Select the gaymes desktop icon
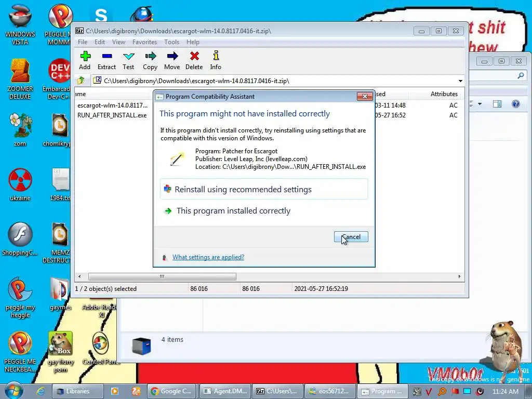This screenshot has width=532, height=399. [x=60, y=294]
